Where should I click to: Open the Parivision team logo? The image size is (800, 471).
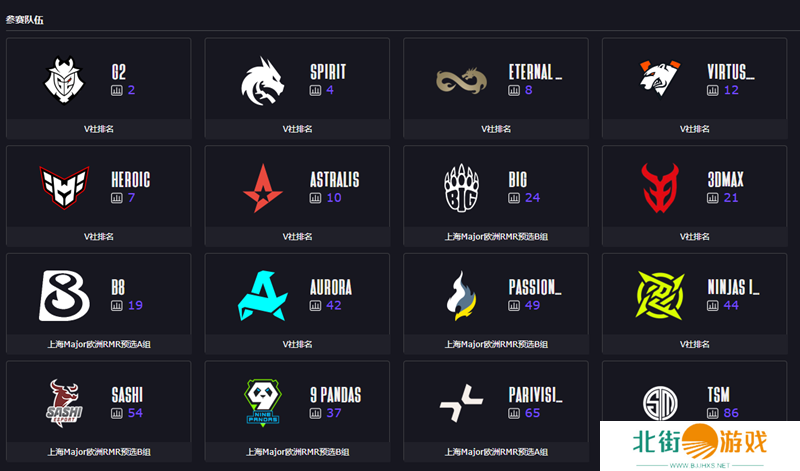click(461, 403)
